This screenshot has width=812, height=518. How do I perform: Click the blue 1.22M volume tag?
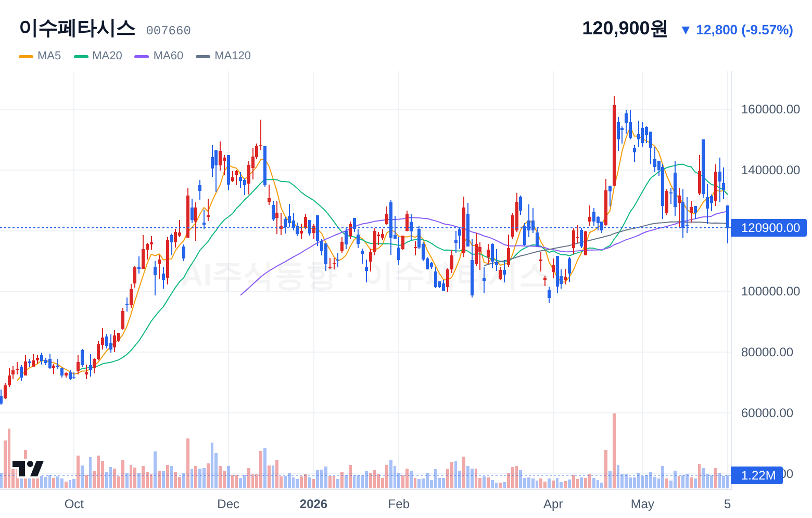tap(757, 475)
